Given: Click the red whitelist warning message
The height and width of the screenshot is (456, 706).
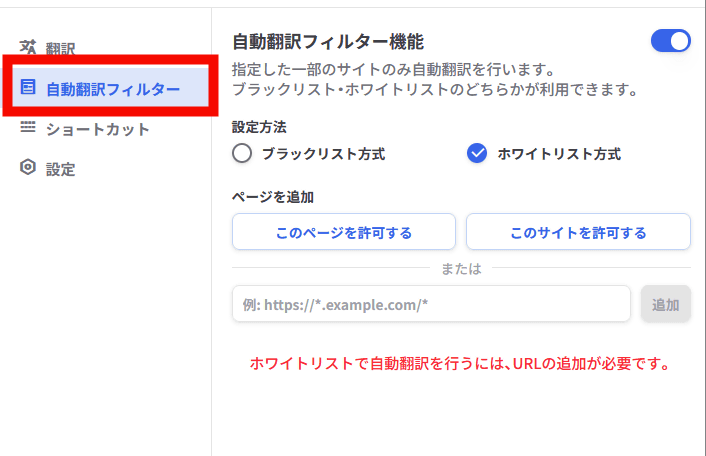Looking at the screenshot, I should [460, 363].
